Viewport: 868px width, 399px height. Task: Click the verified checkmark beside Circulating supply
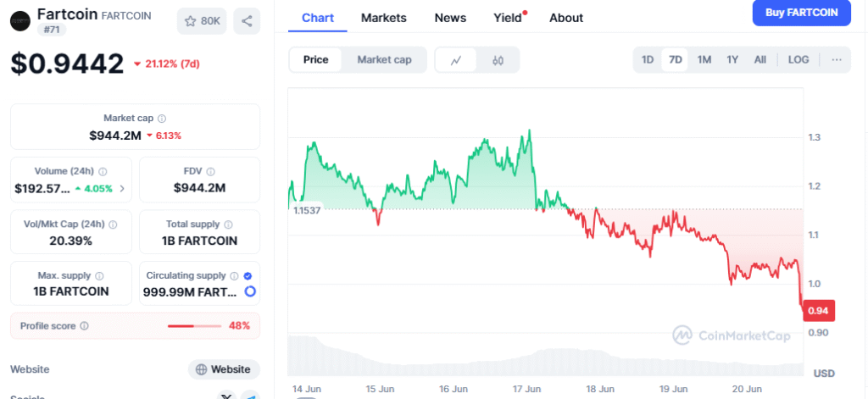(248, 275)
